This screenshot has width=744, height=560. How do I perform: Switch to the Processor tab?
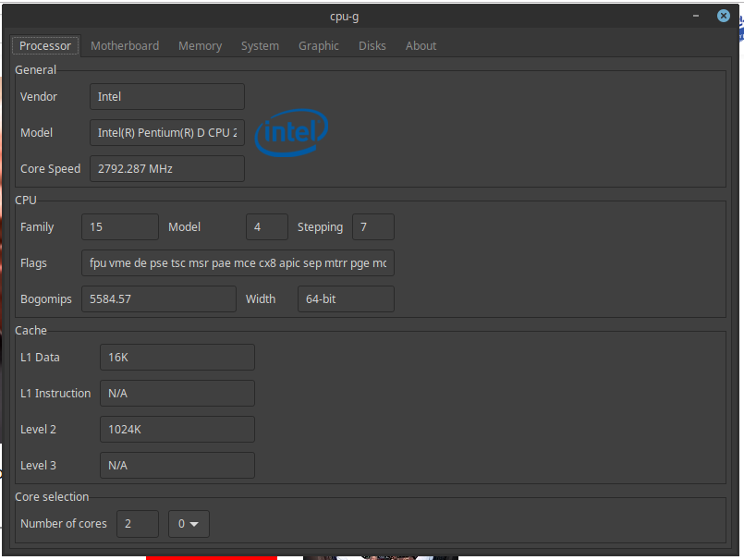(45, 46)
